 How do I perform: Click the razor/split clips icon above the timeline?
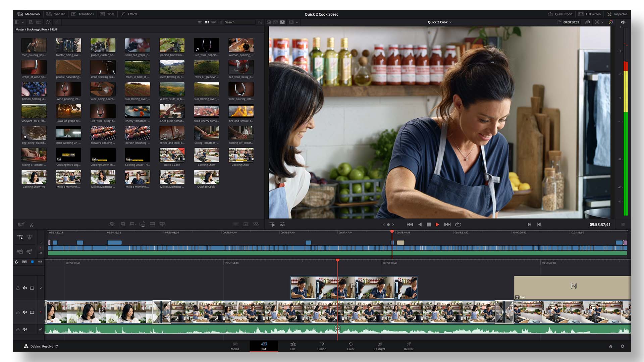32,224
